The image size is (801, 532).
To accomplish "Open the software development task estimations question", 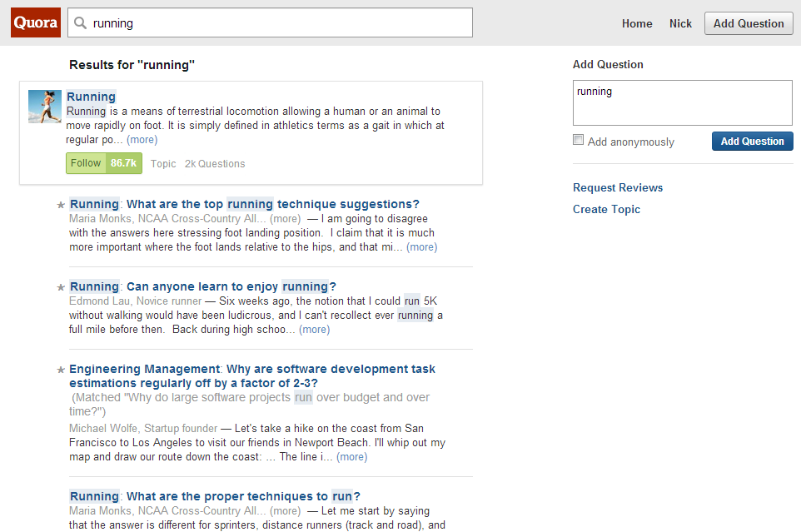I will pyautogui.click(x=252, y=375).
